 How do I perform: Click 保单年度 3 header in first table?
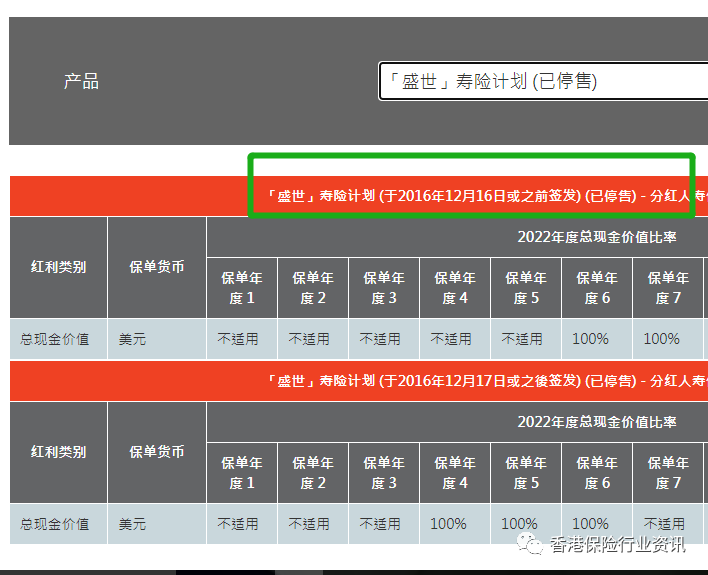(384, 288)
